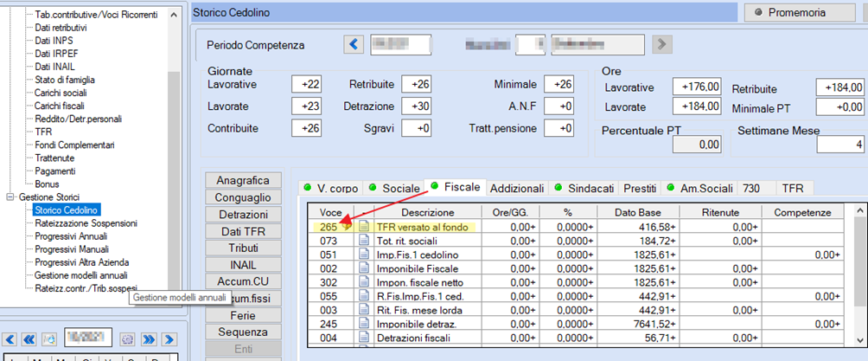This screenshot has width=868, height=361.
Task: Click the Settimane Mese input field
Action: [x=840, y=145]
